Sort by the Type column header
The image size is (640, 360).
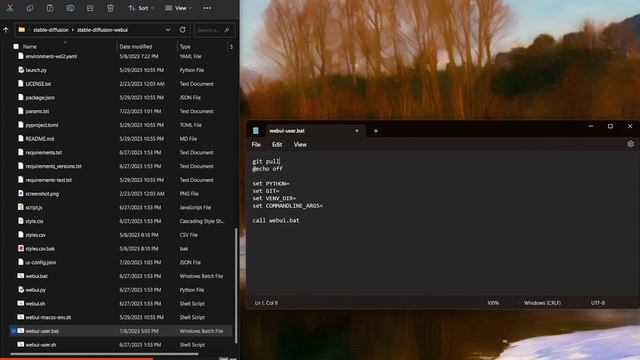(185, 47)
